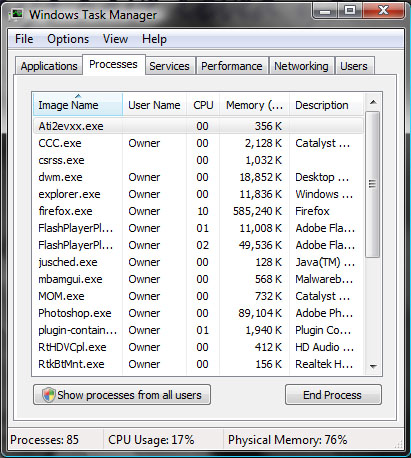Sort by User Name column header

tap(154, 105)
